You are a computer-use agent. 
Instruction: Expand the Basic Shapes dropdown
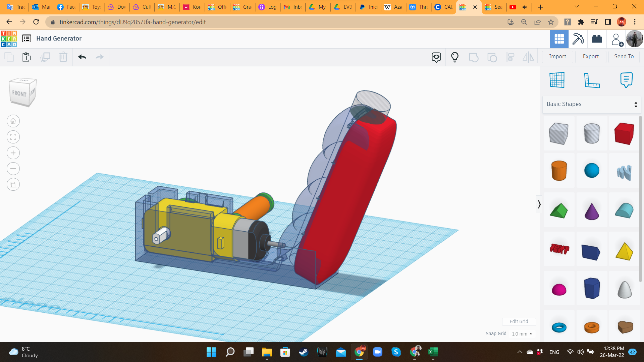coord(591,104)
